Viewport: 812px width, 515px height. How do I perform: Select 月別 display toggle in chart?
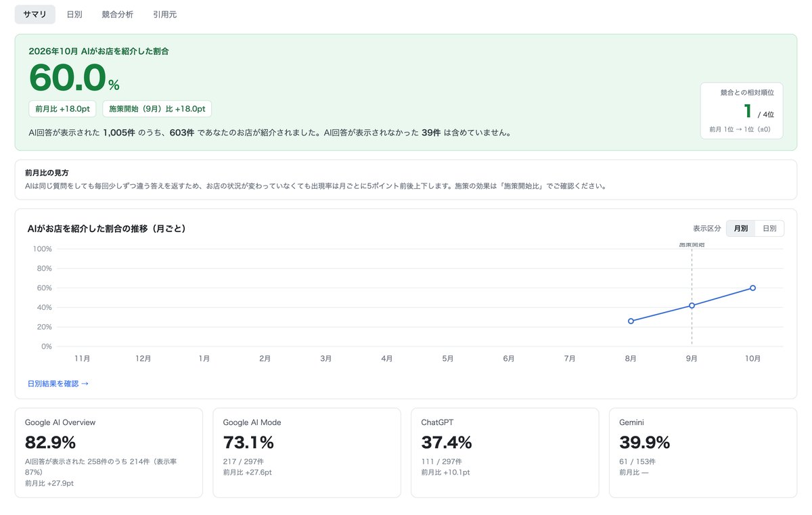pyautogui.click(x=741, y=228)
